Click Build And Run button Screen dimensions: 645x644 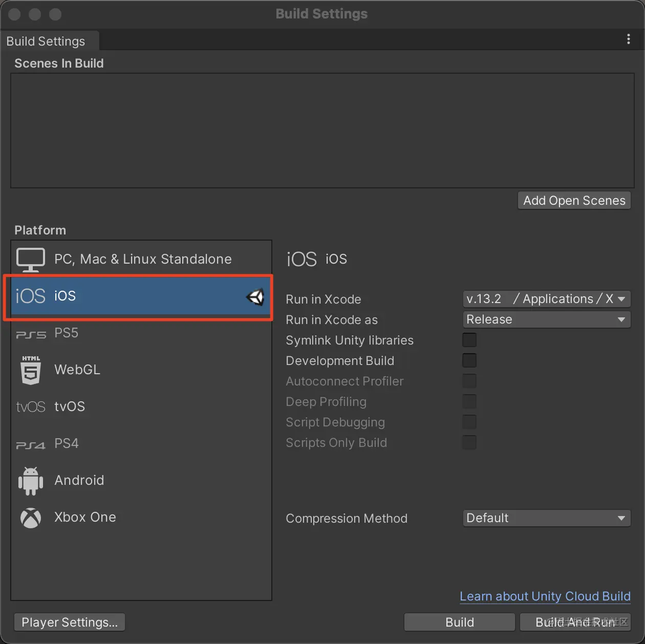click(x=575, y=622)
